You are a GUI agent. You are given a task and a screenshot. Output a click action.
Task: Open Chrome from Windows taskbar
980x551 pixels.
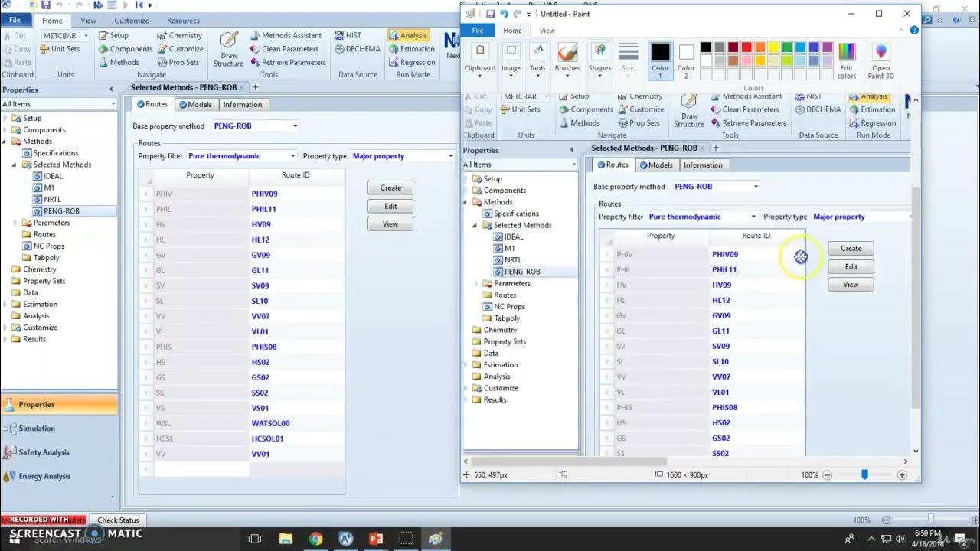[x=316, y=539]
